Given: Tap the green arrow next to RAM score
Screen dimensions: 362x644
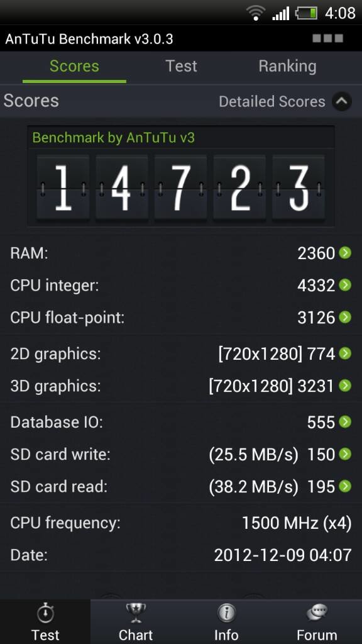Looking at the screenshot, I should pos(345,253).
